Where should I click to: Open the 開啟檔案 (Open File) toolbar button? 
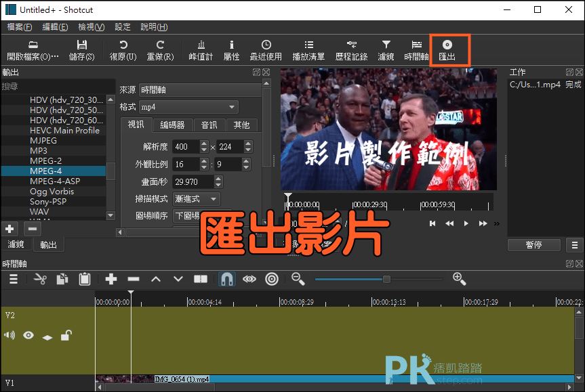coord(33,50)
